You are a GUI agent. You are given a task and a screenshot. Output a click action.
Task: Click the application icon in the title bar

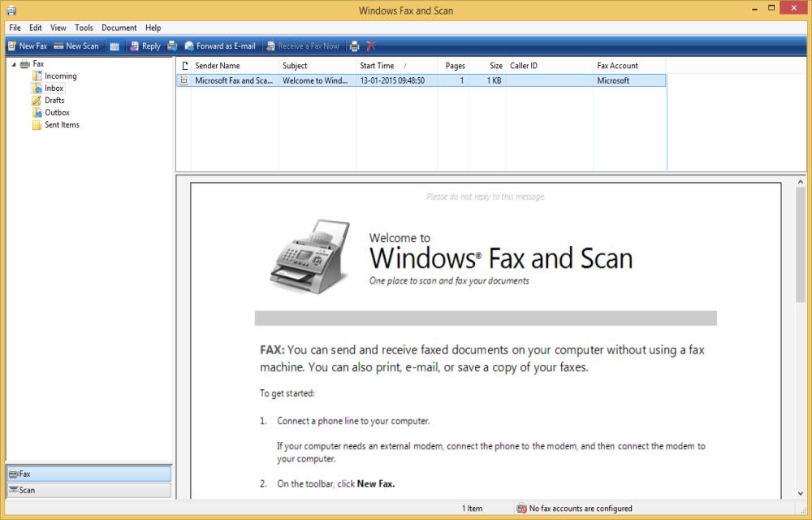coord(11,11)
